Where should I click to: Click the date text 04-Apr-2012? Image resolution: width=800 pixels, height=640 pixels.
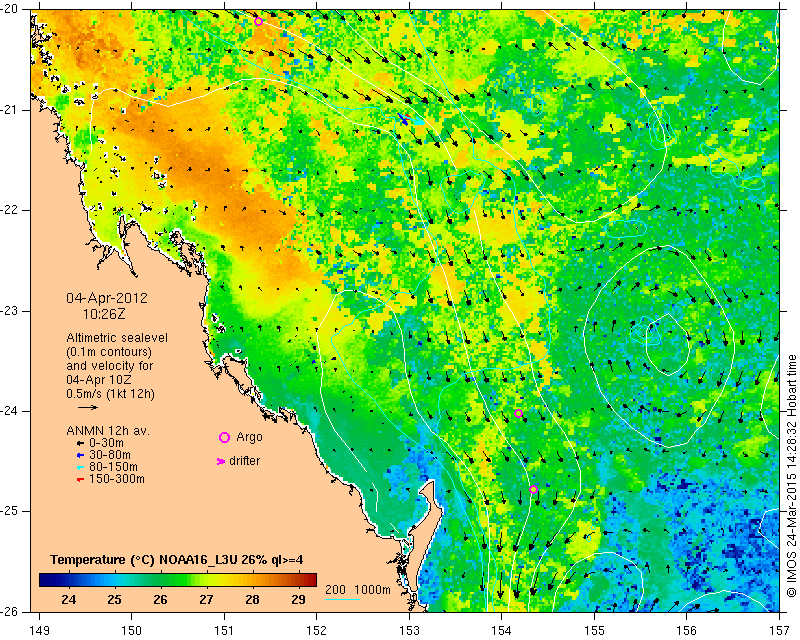coord(107,298)
